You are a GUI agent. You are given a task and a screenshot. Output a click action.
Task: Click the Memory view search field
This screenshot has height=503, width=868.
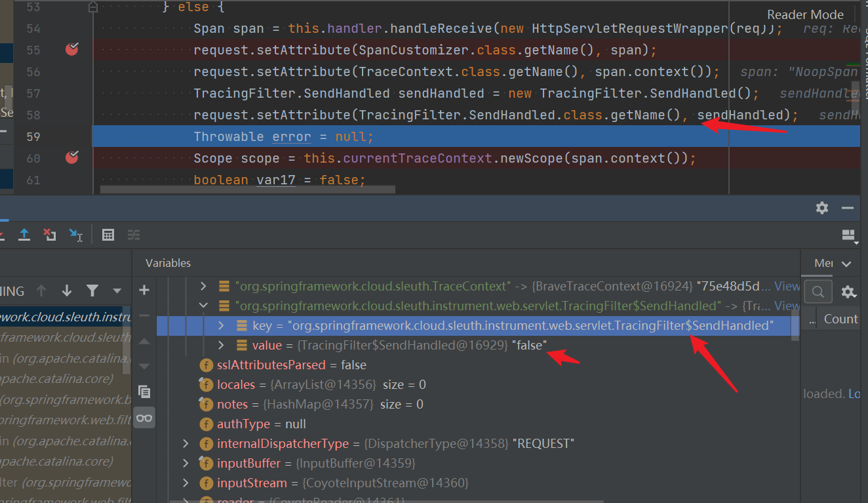(x=818, y=292)
